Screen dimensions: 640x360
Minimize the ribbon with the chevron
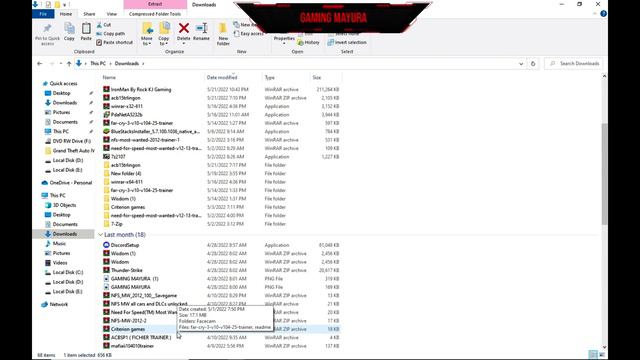595,14
